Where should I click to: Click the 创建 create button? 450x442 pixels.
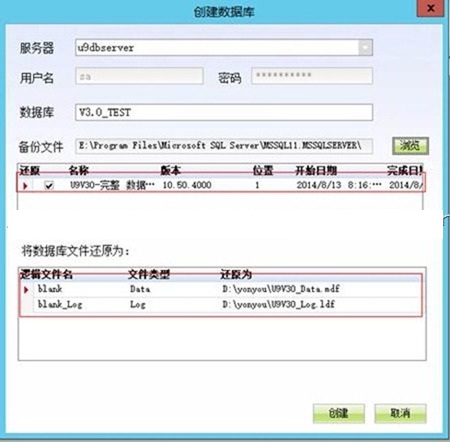tap(339, 413)
